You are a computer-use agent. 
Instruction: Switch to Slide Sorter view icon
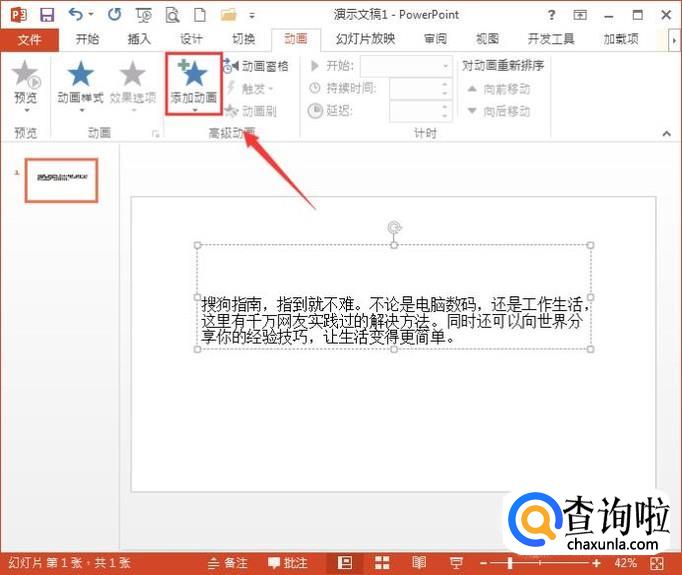pos(382,563)
